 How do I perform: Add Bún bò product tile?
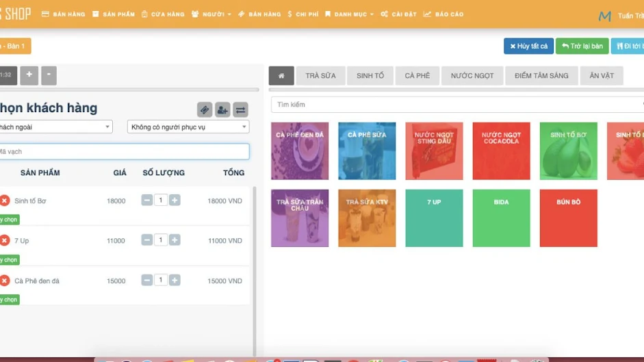[x=569, y=218]
